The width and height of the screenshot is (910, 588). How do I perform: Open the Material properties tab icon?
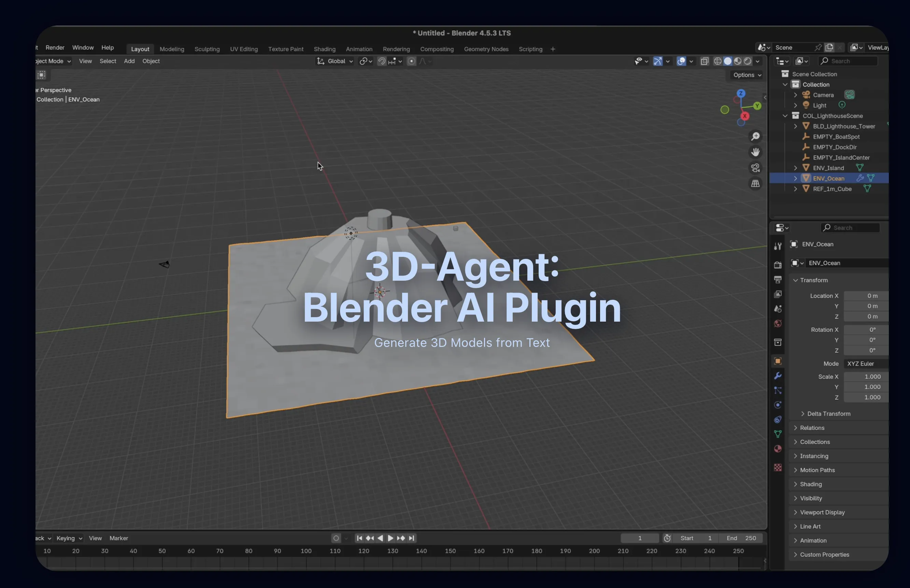778,449
